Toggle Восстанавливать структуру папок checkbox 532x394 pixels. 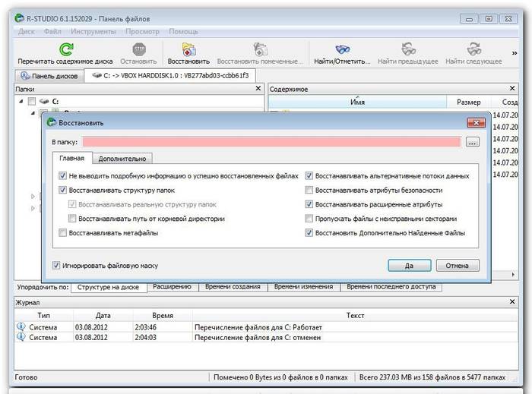click(x=62, y=190)
